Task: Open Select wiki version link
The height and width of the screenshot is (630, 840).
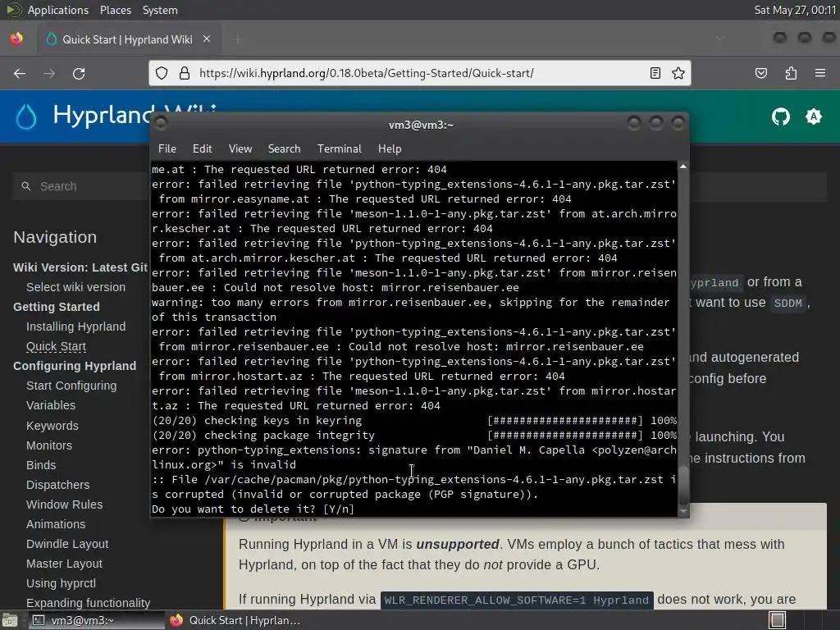Action: (x=76, y=287)
